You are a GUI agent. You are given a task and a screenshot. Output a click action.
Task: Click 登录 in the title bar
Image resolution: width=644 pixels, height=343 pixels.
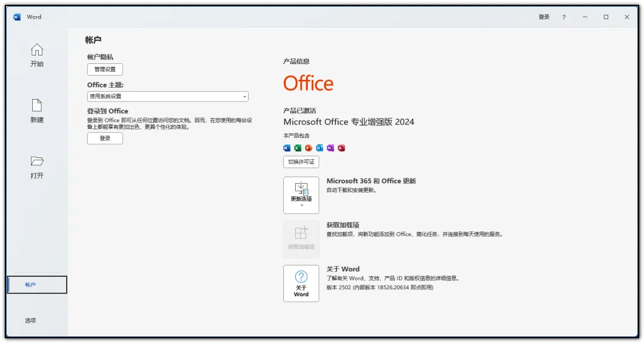coord(544,17)
